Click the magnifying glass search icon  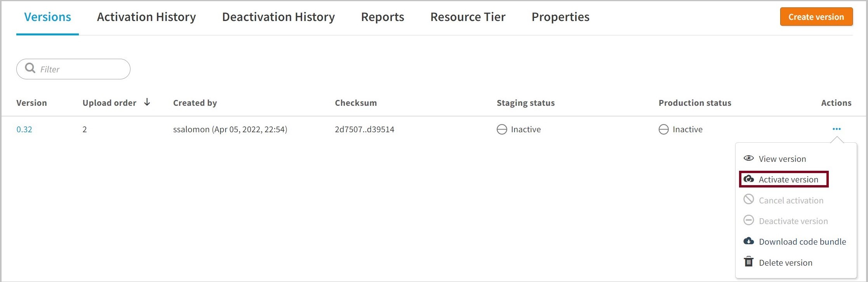[30, 68]
